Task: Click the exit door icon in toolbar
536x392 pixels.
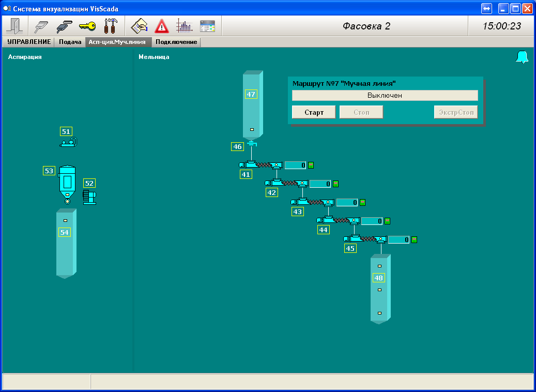Action: 14,26
